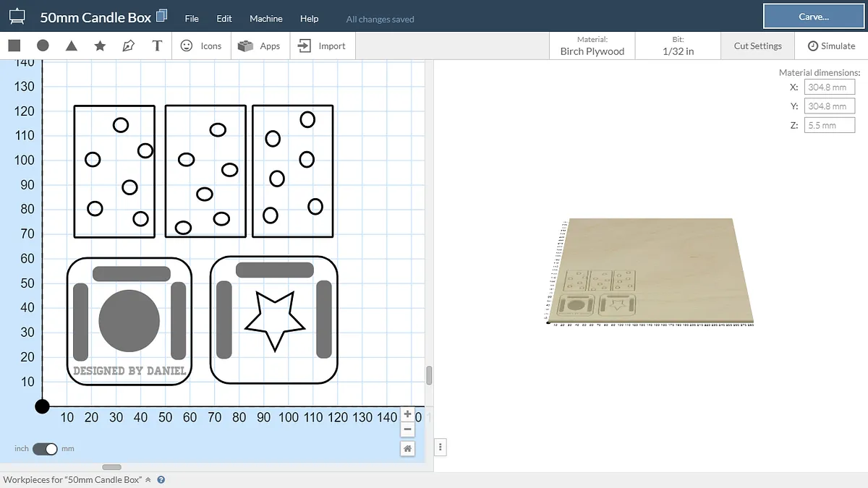This screenshot has width=868, height=488.
Task: Open the Bit 1/32 in selector
Action: click(x=678, y=46)
